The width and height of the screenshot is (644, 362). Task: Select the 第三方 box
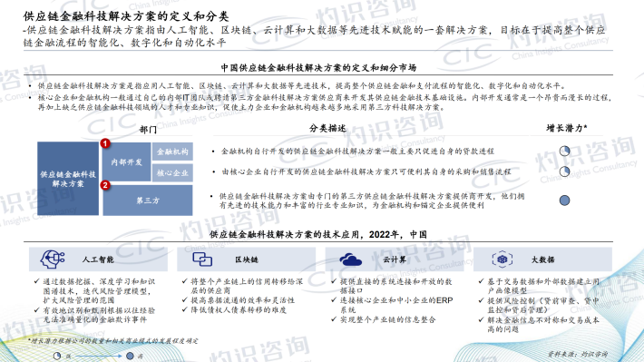pos(148,201)
